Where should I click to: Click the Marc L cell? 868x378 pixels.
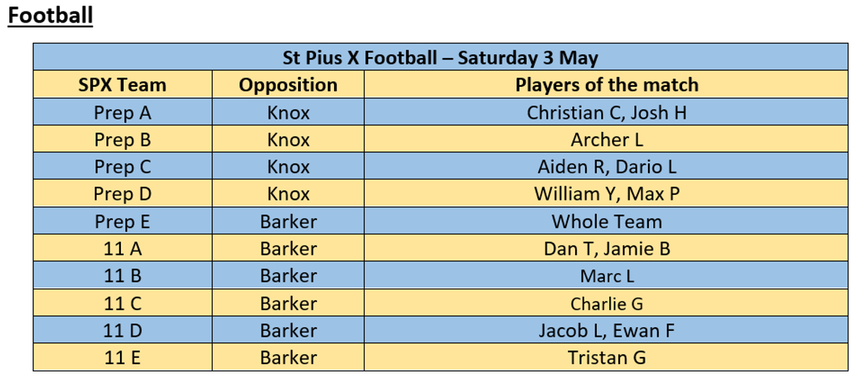tap(606, 276)
